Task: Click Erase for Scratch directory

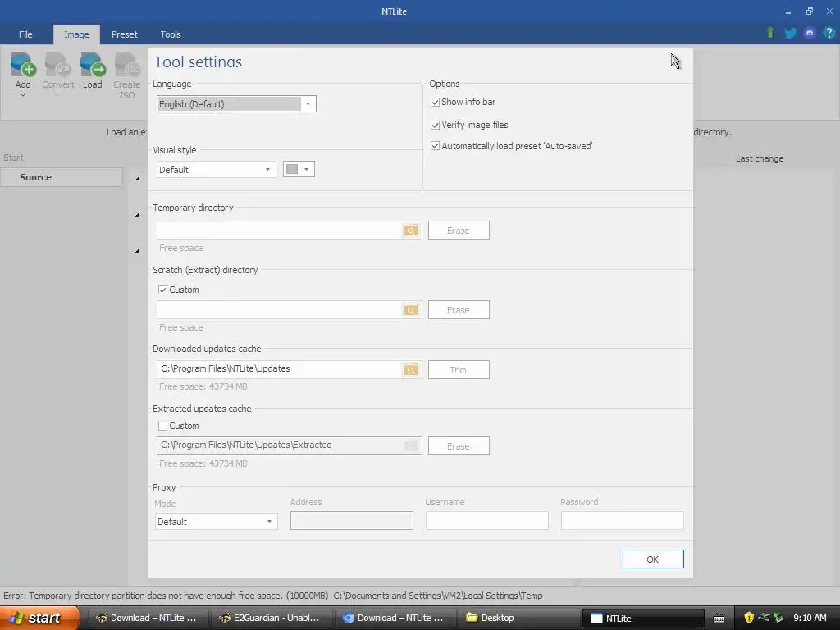Action: click(x=459, y=310)
